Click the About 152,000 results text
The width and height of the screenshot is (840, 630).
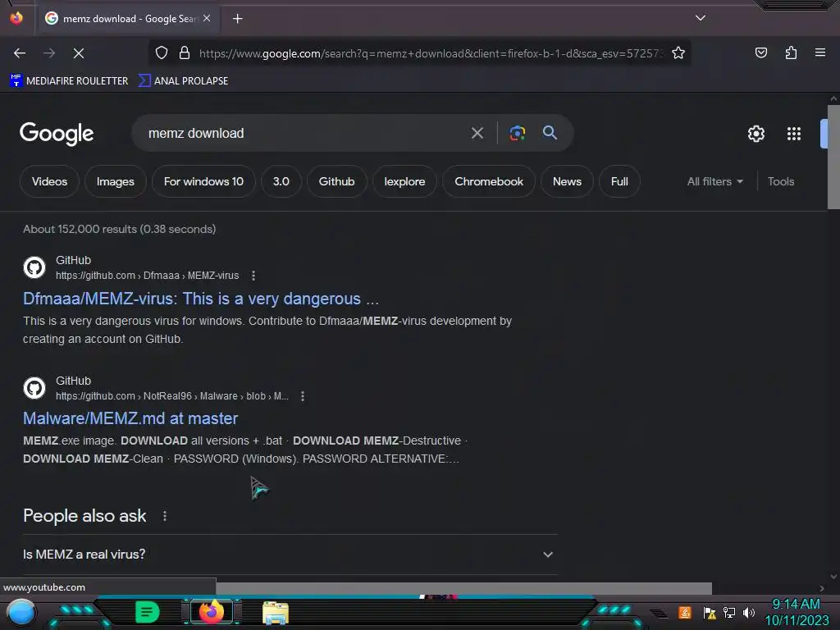(120, 230)
